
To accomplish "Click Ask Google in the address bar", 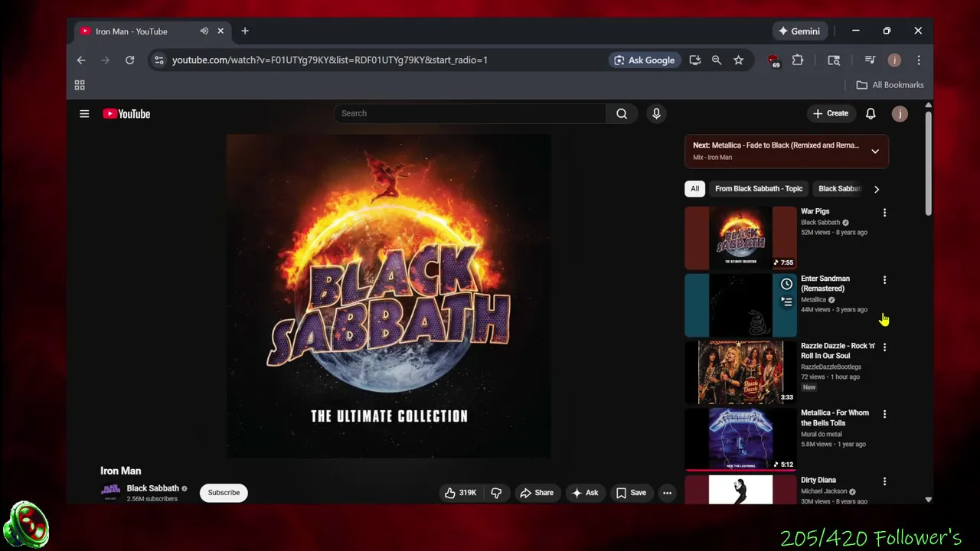I will click(x=643, y=60).
